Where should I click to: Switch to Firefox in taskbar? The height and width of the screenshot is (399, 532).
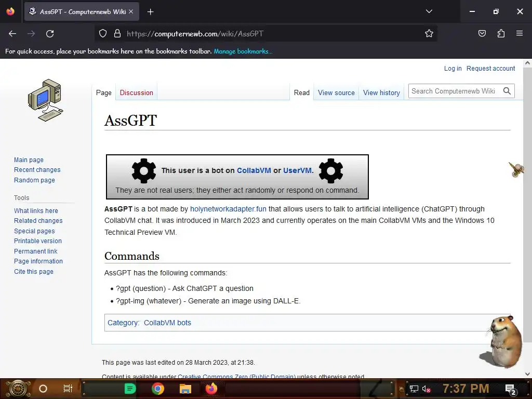click(x=211, y=389)
